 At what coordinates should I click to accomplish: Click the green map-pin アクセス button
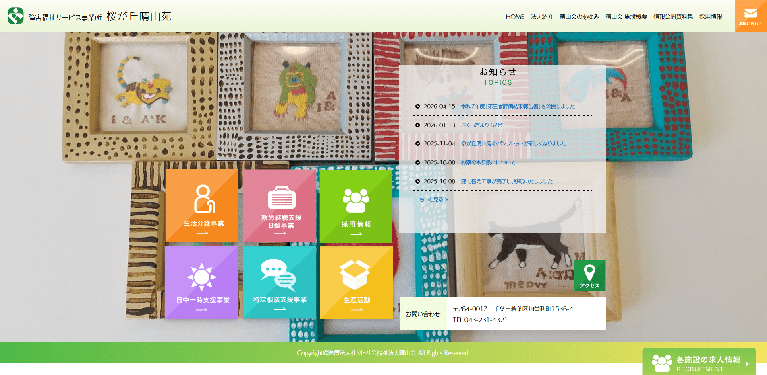click(589, 275)
